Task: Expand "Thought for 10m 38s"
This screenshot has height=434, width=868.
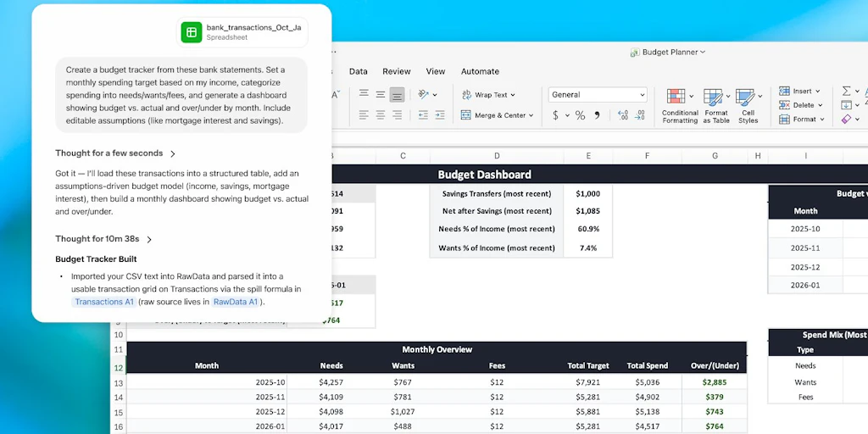Action: pyautogui.click(x=103, y=239)
